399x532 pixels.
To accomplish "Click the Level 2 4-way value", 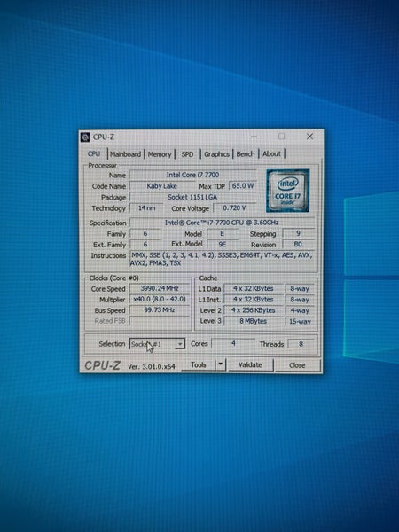I will [x=301, y=310].
